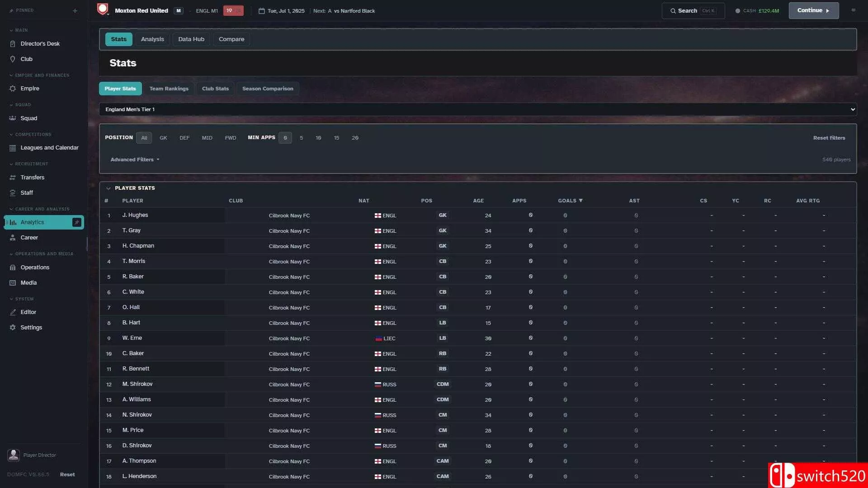Open the Data Hub tab

coord(191,39)
